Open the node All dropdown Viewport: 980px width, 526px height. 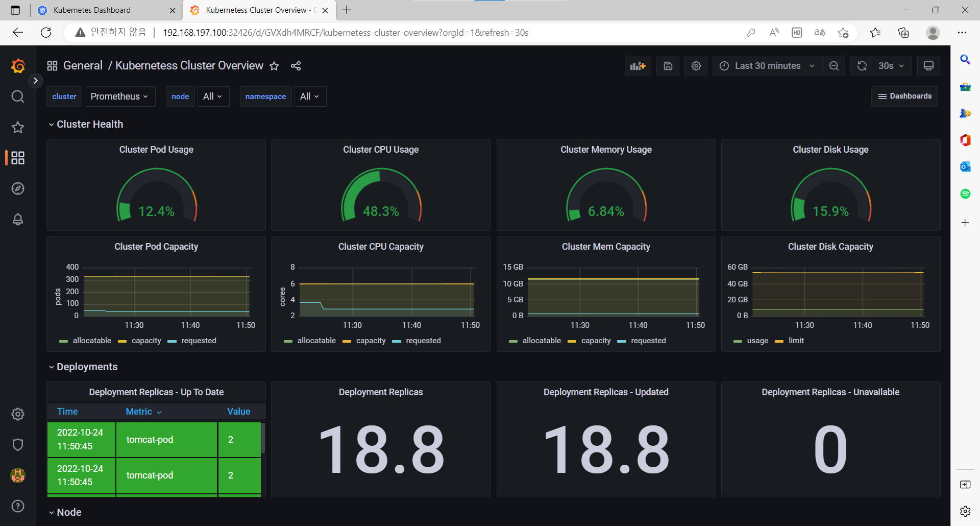pos(213,97)
